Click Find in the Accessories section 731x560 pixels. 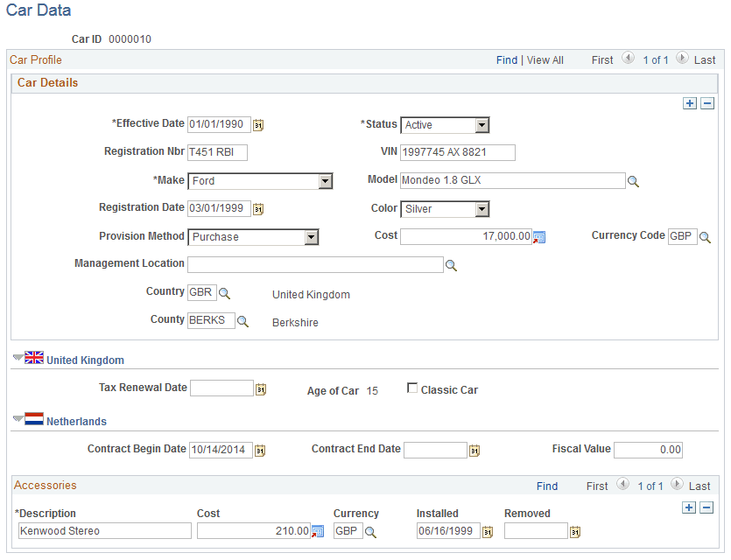pos(547,486)
